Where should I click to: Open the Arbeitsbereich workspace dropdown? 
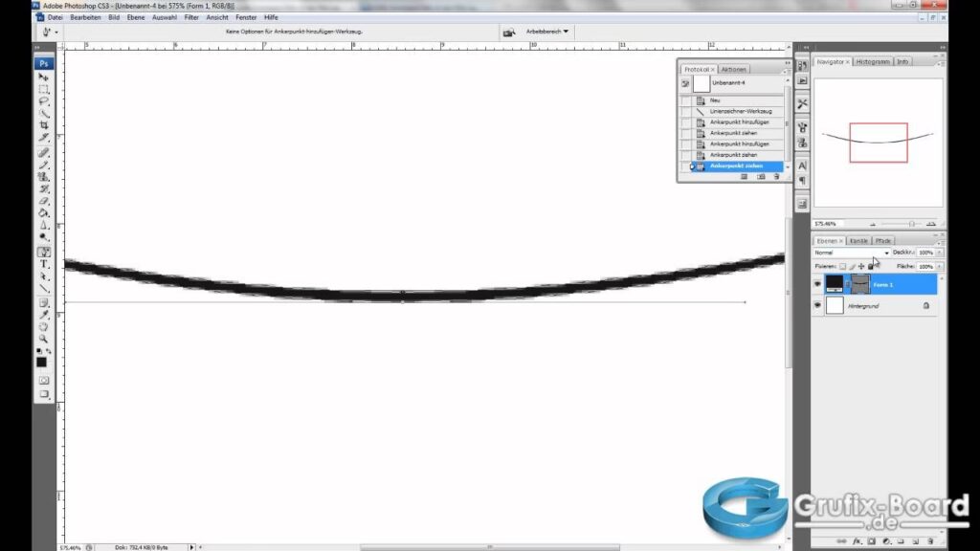coord(547,32)
